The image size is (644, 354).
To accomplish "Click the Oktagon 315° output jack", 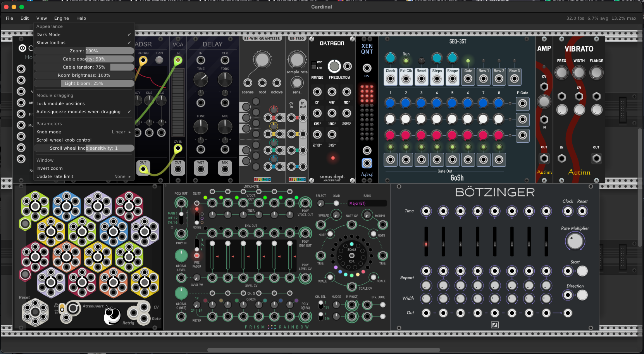I will [x=332, y=135].
